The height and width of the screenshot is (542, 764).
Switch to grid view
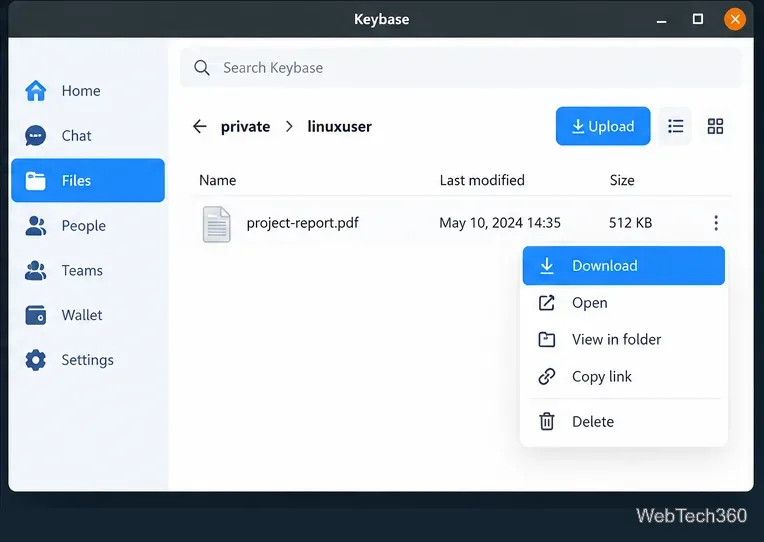tap(715, 126)
